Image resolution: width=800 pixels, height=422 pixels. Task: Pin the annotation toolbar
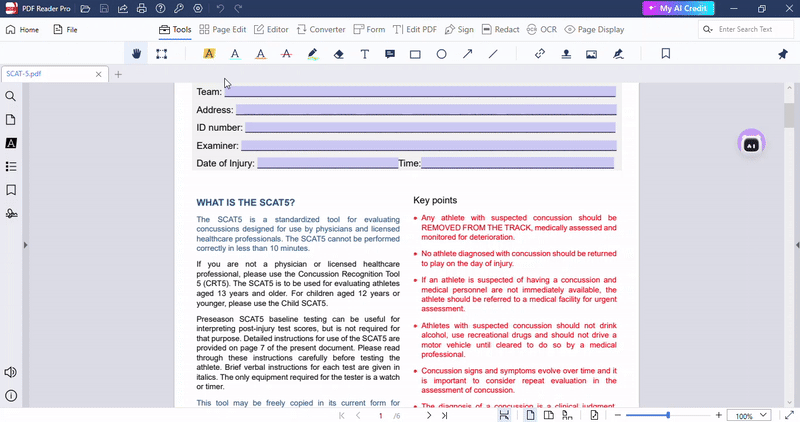point(783,54)
